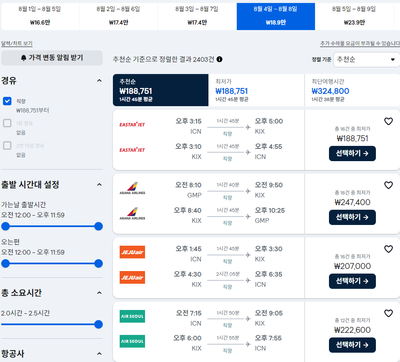Open the 추천순 sort dropdown

pos(366,60)
